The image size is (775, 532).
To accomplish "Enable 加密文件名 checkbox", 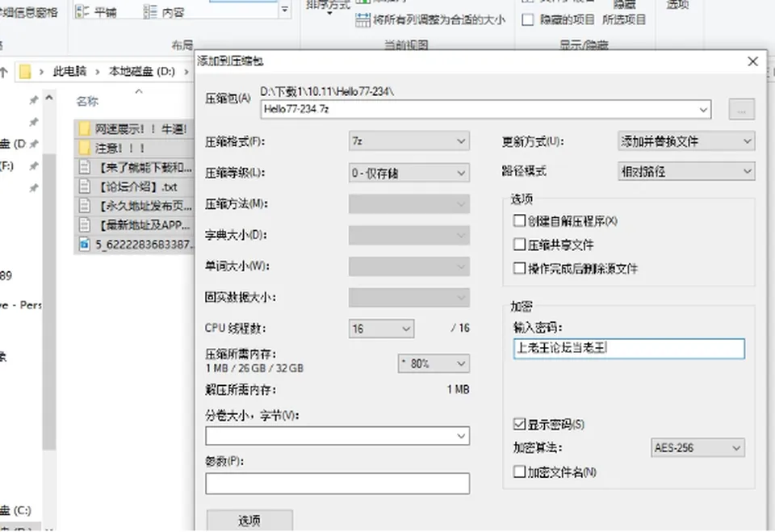I will pos(519,471).
